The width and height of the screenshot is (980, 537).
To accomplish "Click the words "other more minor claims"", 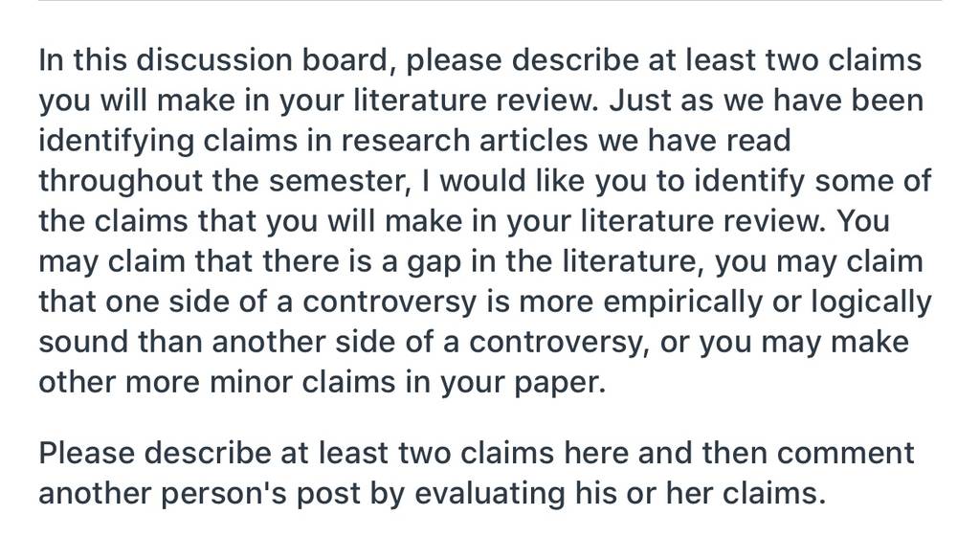I will [x=217, y=382].
